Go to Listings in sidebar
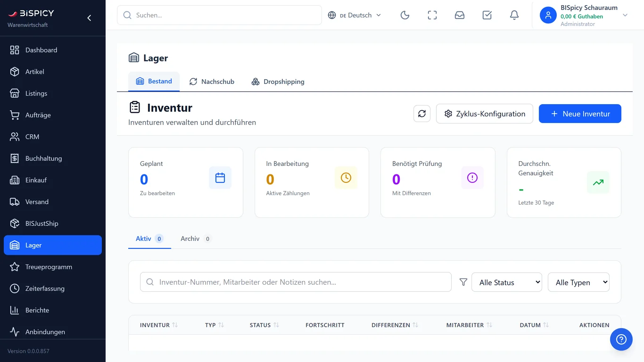The width and height of the screenshot is (644, 362). click(53, 93)
